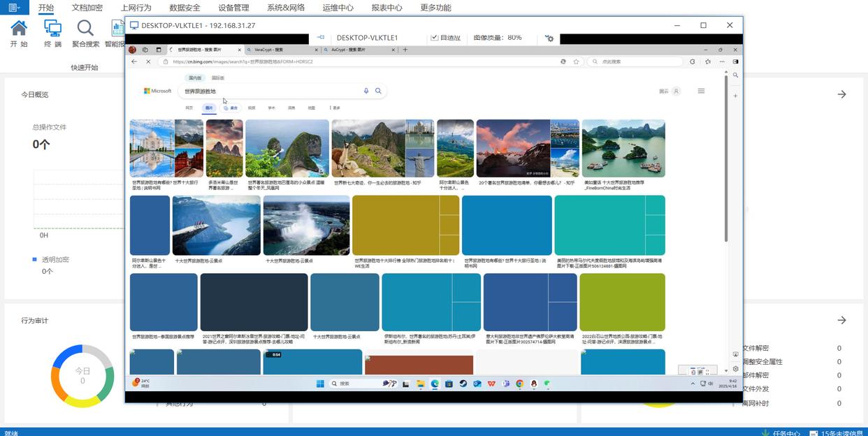868x436 pixels.
Task: Click the 今日概览 panel arrow button
Action: (x=841, y=94)
